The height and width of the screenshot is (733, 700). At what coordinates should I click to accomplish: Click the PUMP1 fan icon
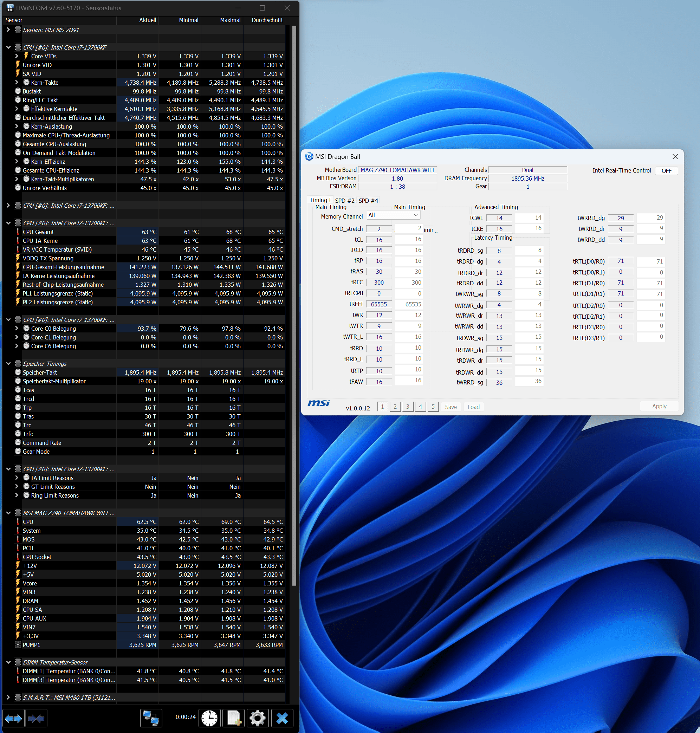[18, 644]
